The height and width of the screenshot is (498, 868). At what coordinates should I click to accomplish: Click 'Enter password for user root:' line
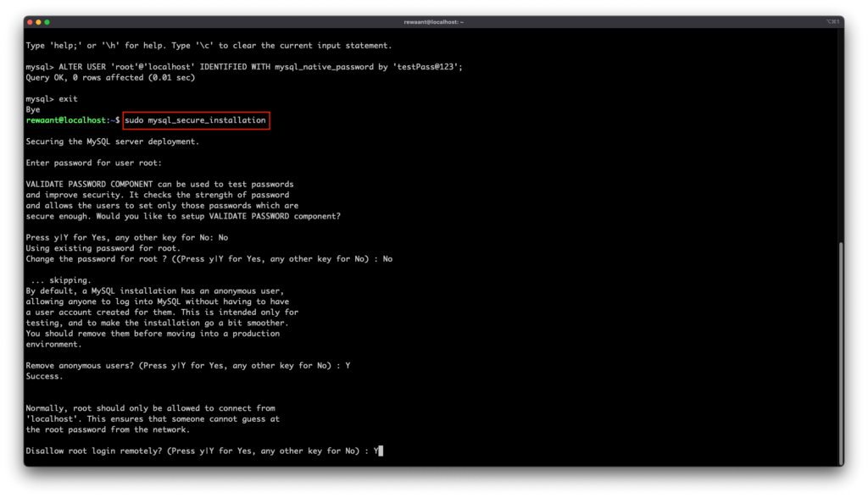93,163
